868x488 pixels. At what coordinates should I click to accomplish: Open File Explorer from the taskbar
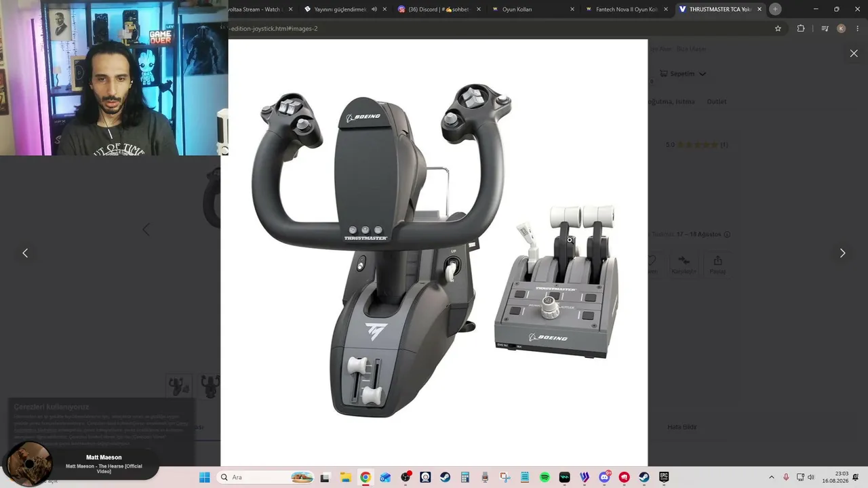click(x=345, y=477)
